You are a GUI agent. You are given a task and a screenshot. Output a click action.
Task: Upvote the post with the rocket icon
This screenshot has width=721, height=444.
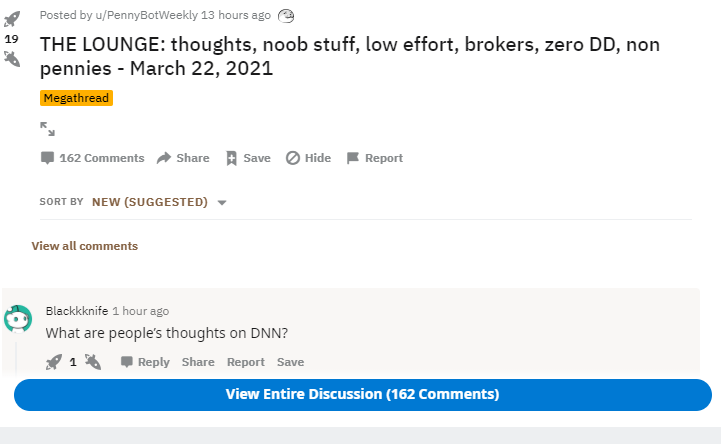(12, 19)
